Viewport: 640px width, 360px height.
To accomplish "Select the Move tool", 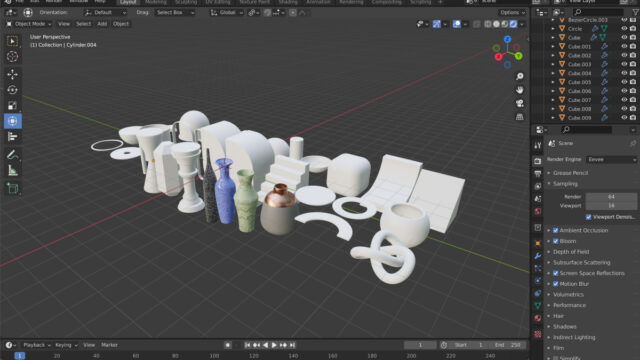I will [x=12, y=74].
